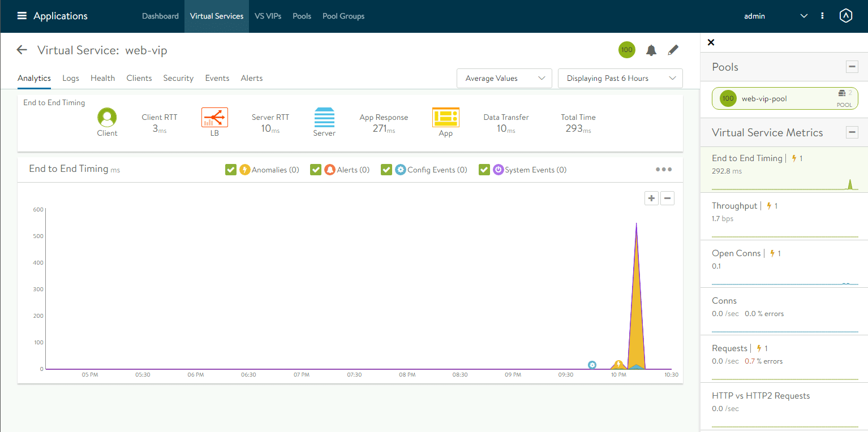Image resolution: width=868 pixels, height=432 pixels.
Task: Click the Client icon in End to End Timing
Action: tap(107, 118)
